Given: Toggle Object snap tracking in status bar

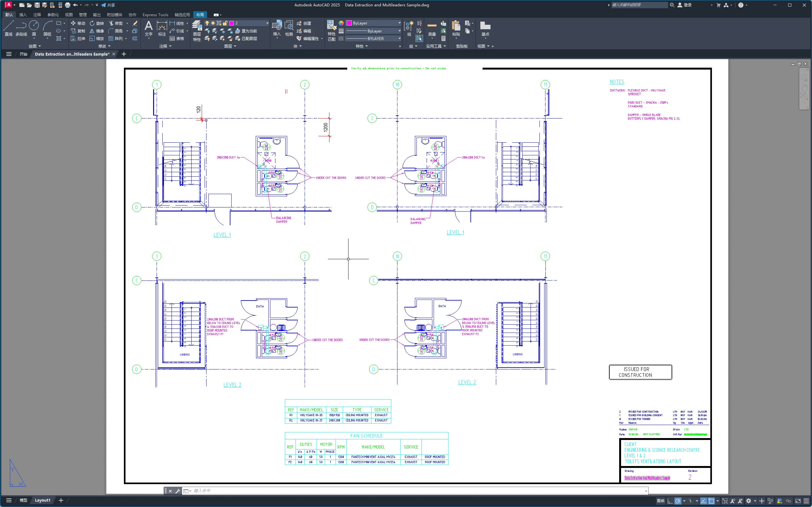Looking at the screenshot, I should pos(703,501).
